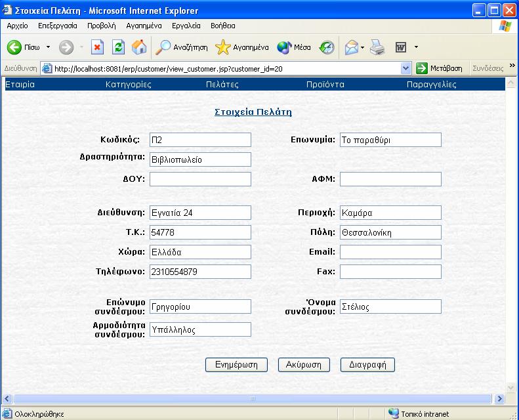Click the Διεύθυνση field with Εγνατία 24
519x420 pixels.
coord(200,213)
